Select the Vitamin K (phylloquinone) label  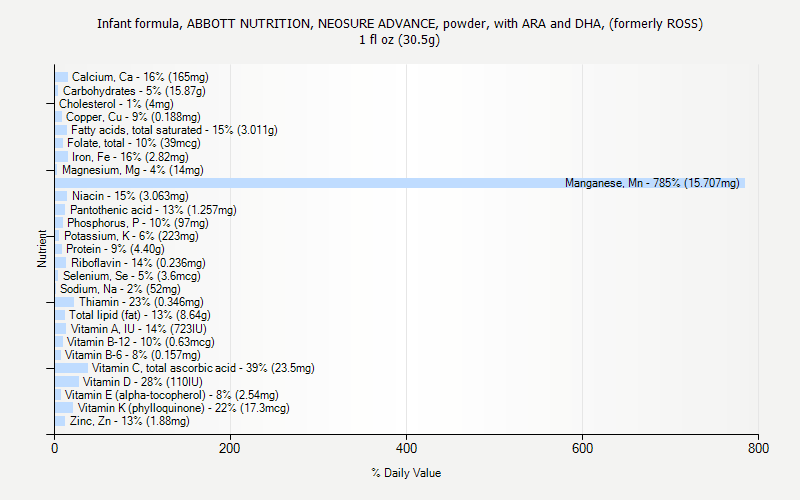pyautogui.click(x=184, y=408)
